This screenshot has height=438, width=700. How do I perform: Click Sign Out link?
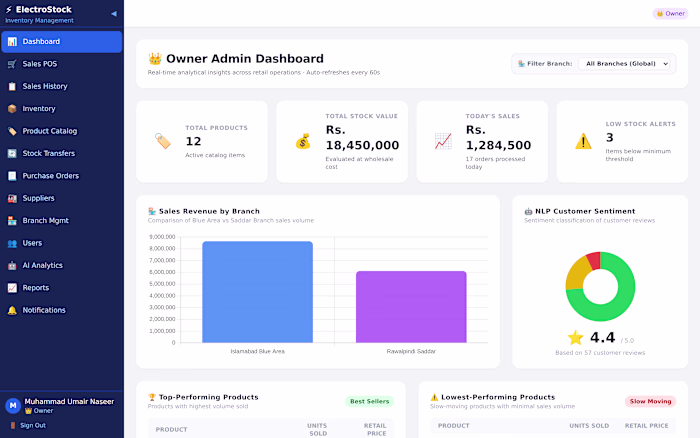point(33,425)
